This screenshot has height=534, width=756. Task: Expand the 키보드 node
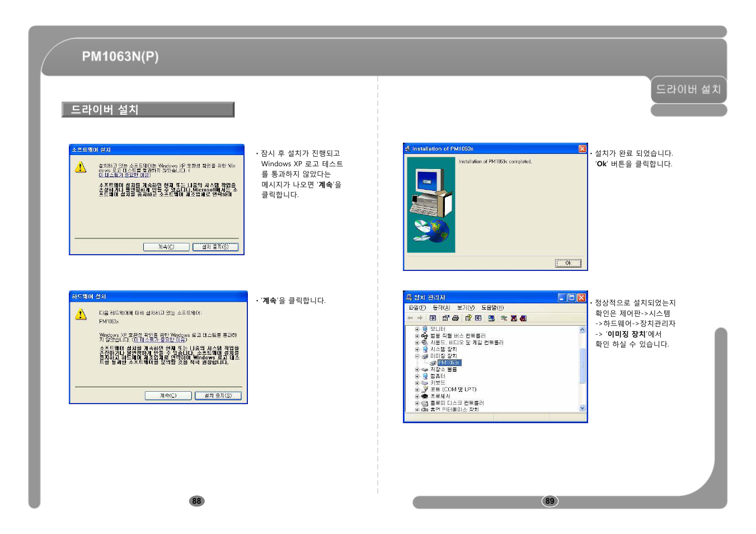417,383
